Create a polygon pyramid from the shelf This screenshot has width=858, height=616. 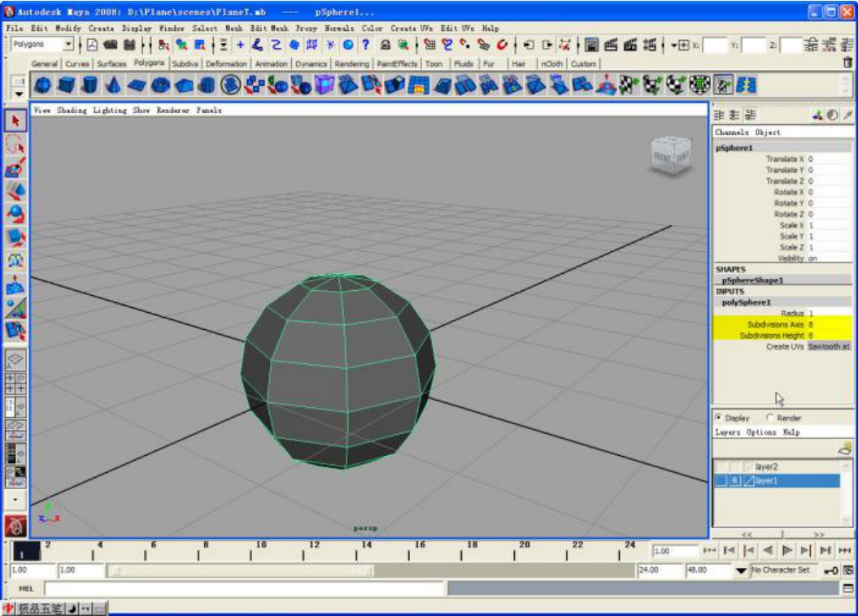click(184, 85)
